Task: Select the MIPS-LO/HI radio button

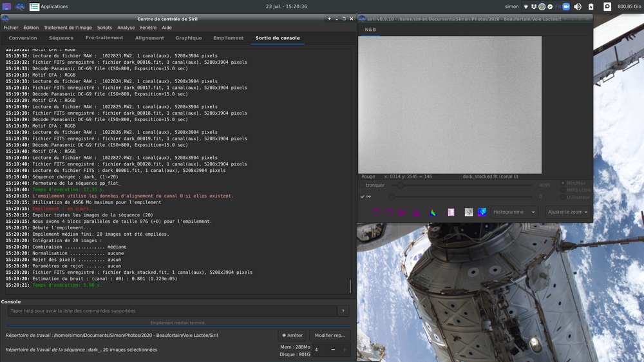Action: (563, 190)
